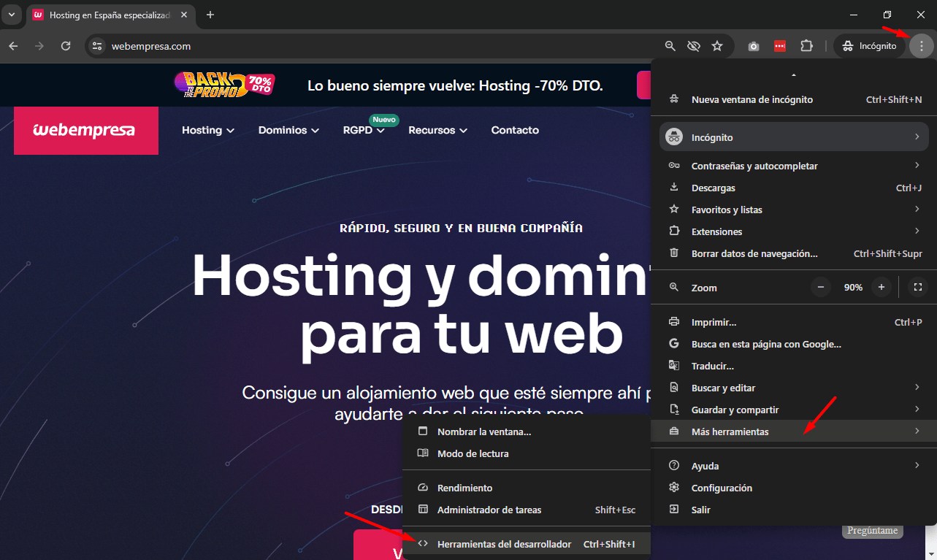The image size is (937, 560).
Task: Open the Ayuda submenu
Action: click(794, 466)
